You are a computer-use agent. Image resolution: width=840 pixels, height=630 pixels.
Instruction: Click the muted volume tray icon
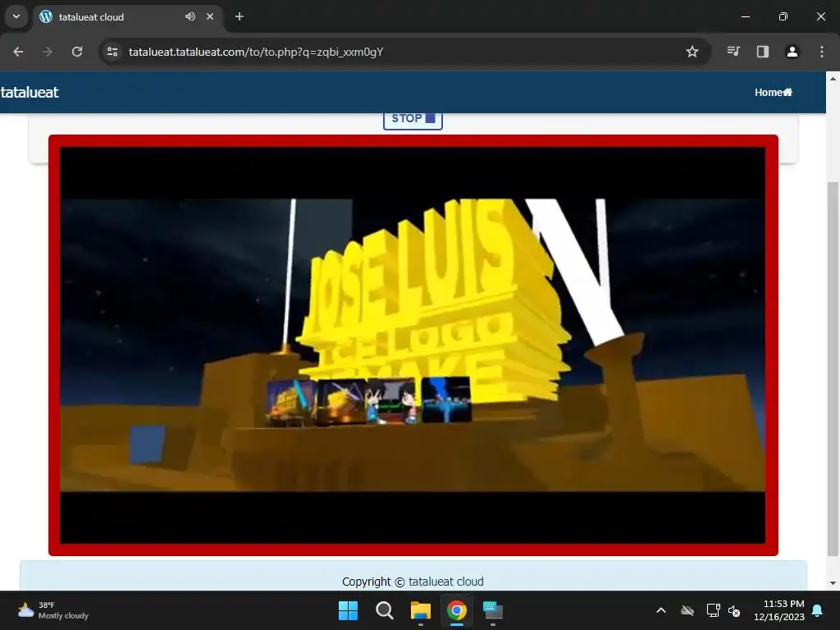(734, 610)
